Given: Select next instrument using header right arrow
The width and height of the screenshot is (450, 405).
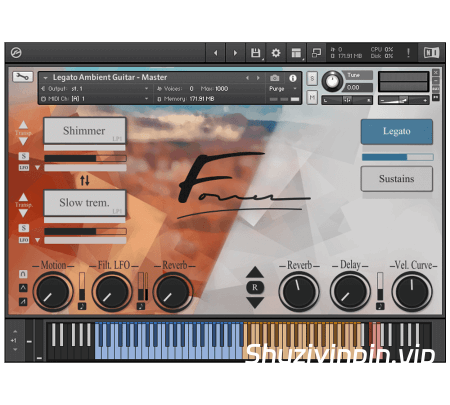Looking at the screenshot, I should click(258, 78).
